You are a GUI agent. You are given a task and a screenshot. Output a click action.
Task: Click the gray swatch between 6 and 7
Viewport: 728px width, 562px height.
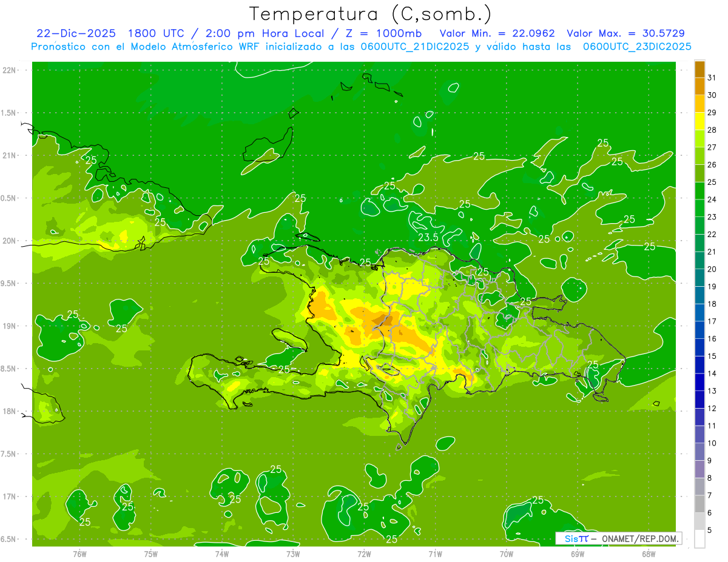699,504
